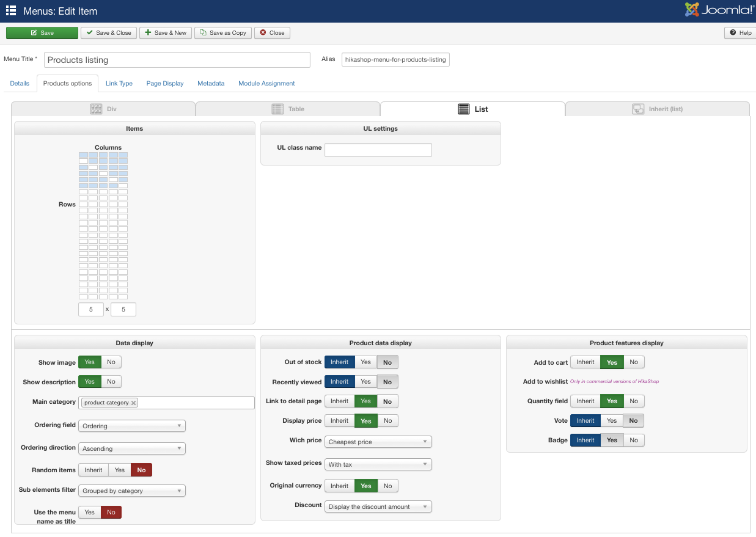Image resolution: width=756 pixels, height=537 pixels.
Task: Set Recently viewed to No
Action: point(387,382)
